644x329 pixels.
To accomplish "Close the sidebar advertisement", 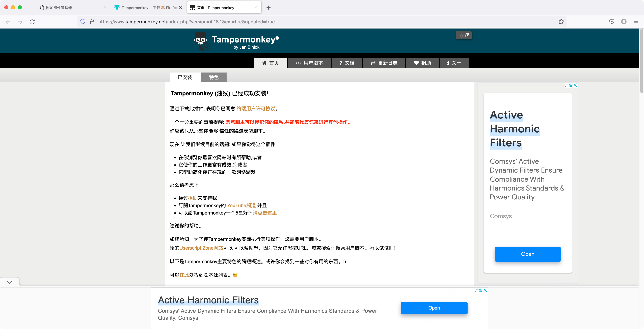I will pos(575,85).
